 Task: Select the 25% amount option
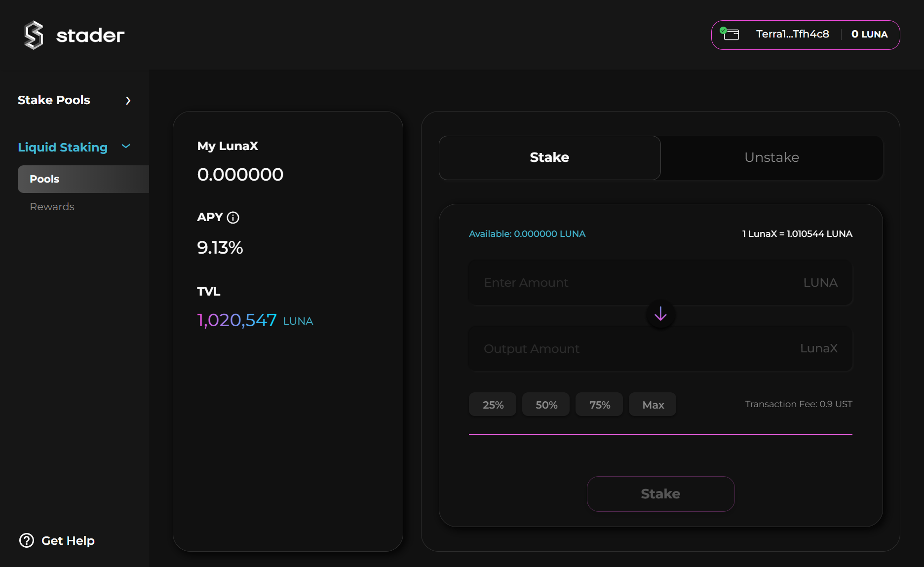[492, 404]
